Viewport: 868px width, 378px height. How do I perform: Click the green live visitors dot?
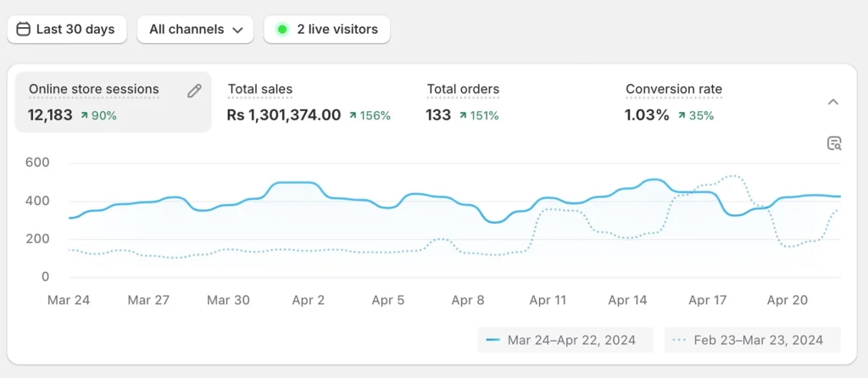coord(282,29)
